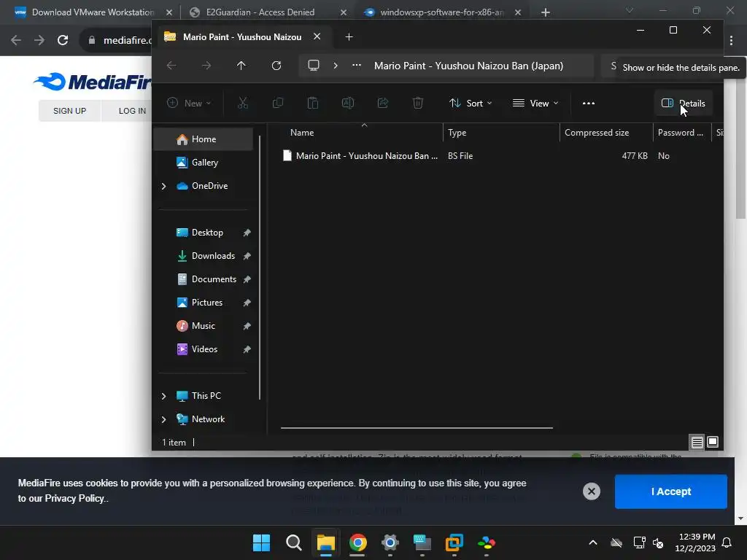Click the horizontal scrollbar in file list
The height and width of the screenshot is (560, 747).
(x=417, y=427)
